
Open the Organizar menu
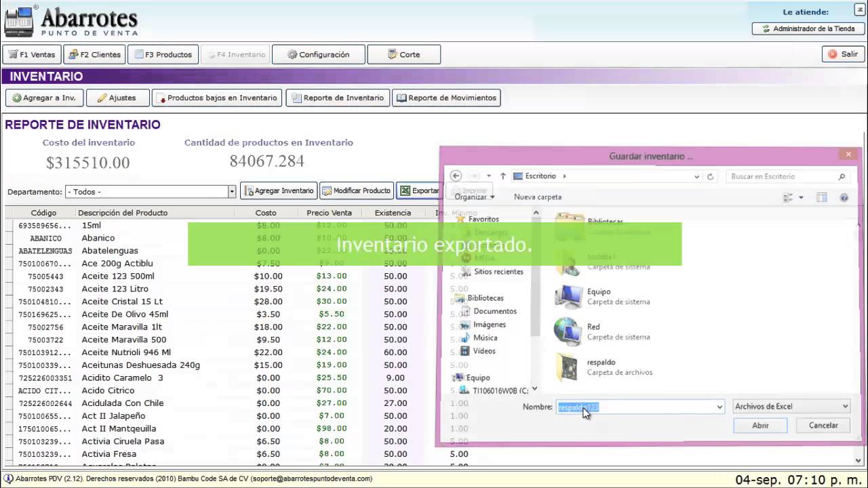click(x=474, y=197)
